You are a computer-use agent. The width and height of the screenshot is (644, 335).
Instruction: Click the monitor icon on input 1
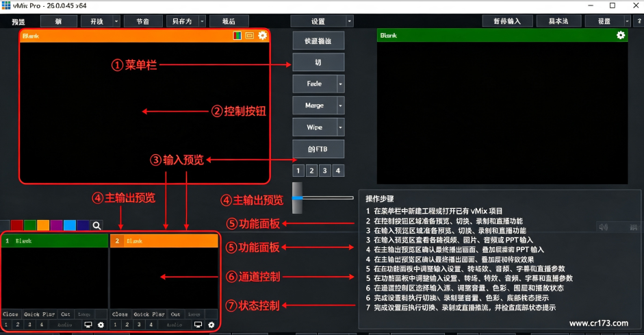[88, 325]
